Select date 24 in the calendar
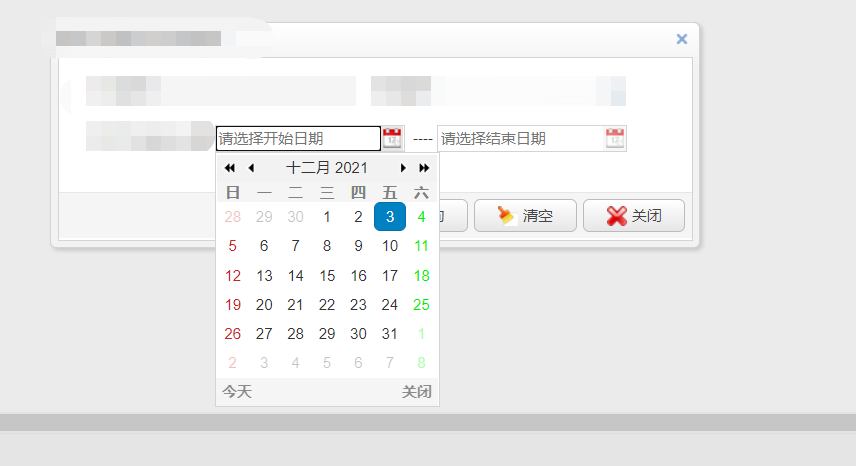This screenshot has width=856, height=466. click(390, 304)
